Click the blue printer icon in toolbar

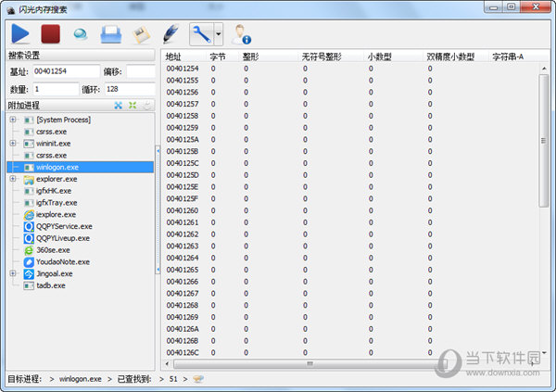(111, 34)
